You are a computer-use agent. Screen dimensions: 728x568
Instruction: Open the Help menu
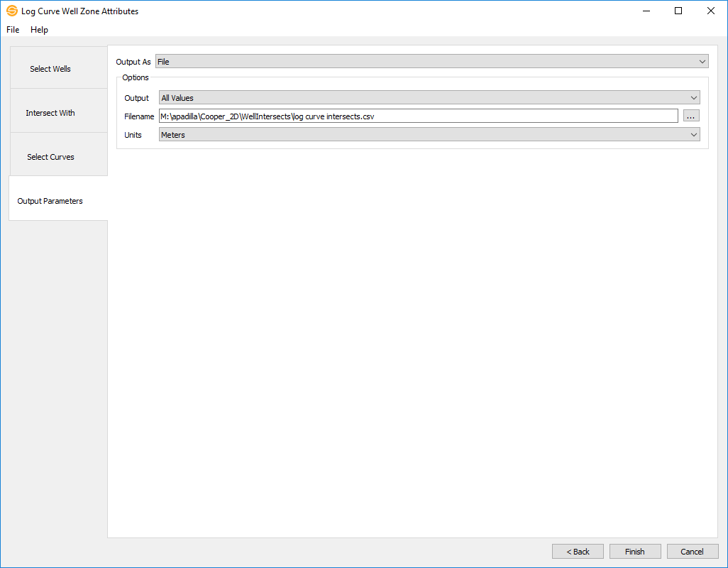tap(39, 30)
